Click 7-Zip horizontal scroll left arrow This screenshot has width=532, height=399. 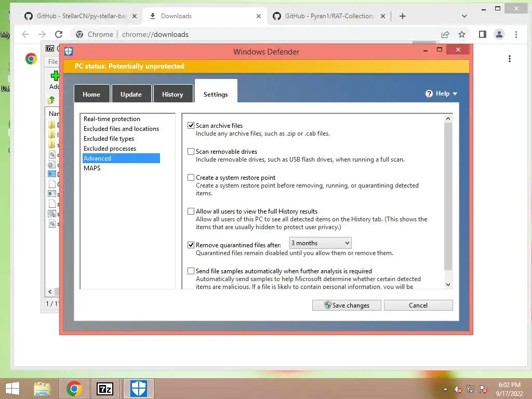point(50,291)
